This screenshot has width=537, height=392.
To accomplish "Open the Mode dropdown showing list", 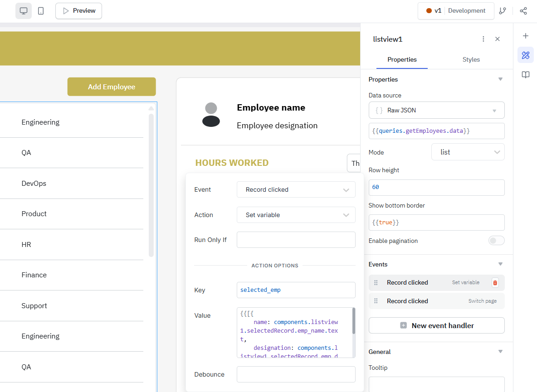I will click(468, 152).
